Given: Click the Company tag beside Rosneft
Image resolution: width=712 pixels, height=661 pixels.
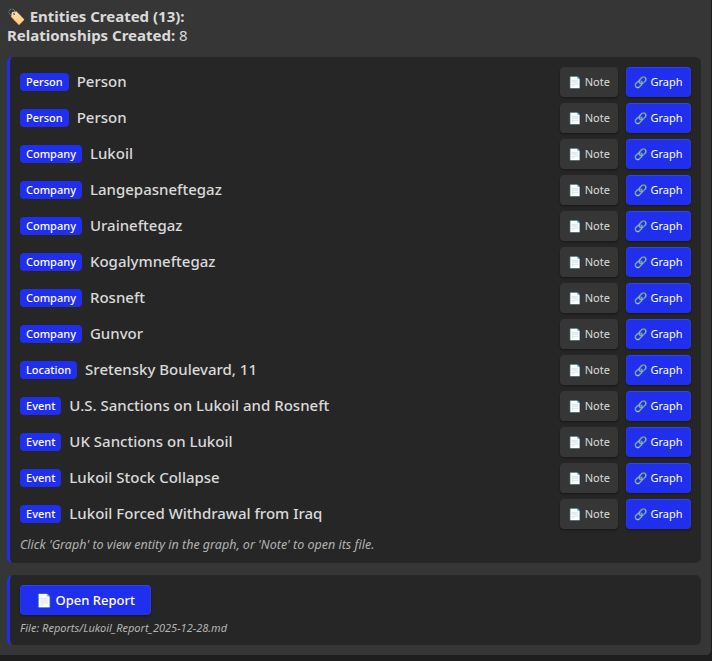Looking at the screenshot, I should coord(51,298).
